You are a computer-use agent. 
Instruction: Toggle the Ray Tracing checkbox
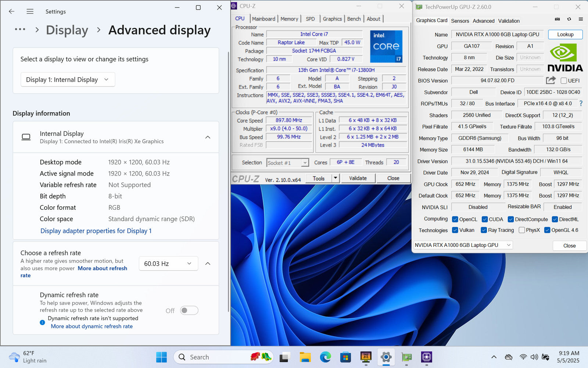484,230
